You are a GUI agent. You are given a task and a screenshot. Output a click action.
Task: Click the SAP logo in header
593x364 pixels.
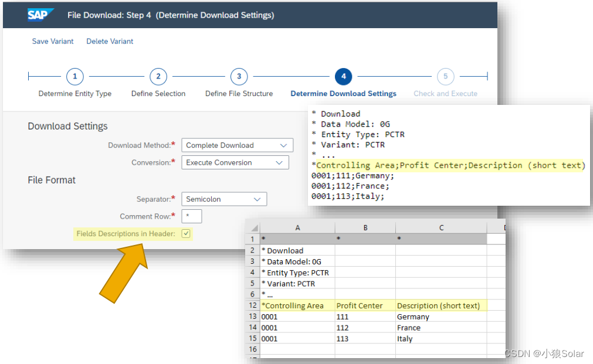(x=40, y=15)
